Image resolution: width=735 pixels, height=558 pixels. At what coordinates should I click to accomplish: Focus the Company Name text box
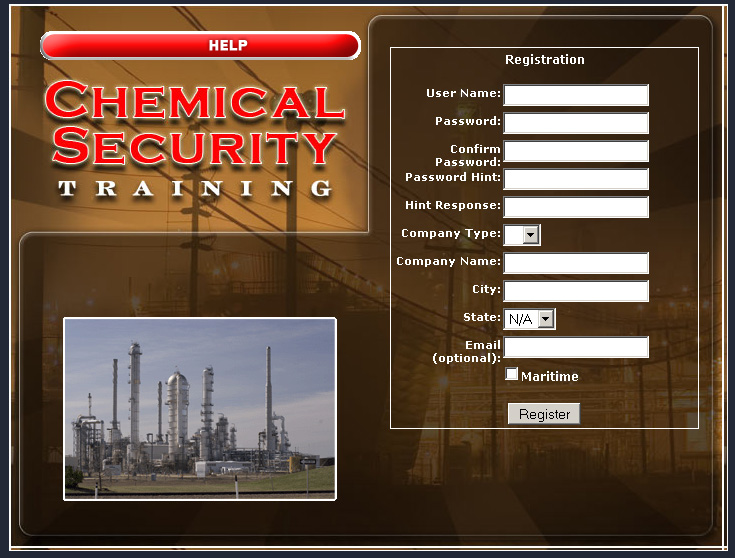pos(576,263)
